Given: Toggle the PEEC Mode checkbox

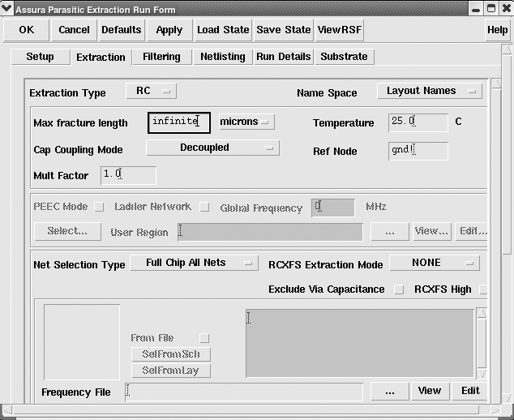Looking at the screenshot, I should (x=99, y=207).
